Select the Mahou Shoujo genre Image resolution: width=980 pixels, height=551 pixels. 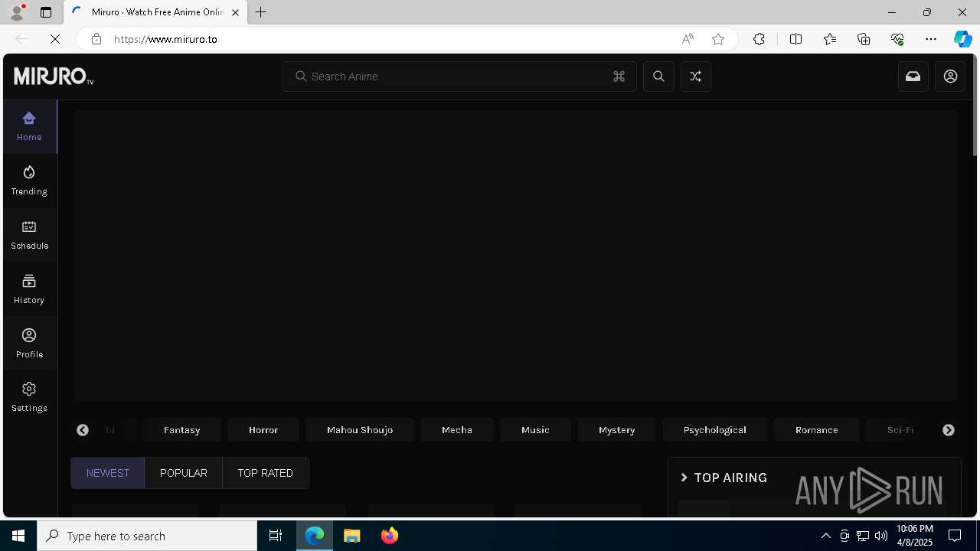(x=360, y=430)
